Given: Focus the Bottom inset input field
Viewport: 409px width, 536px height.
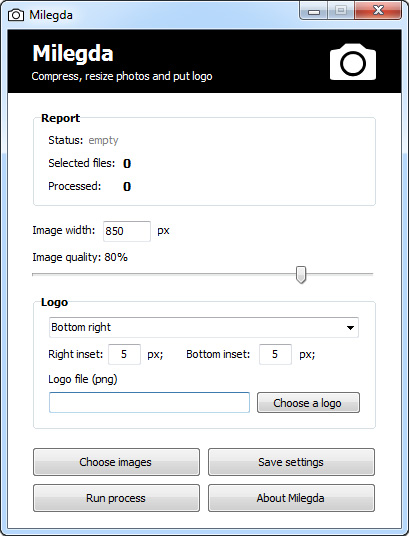Looking at the screenshot, I should (275, 354).
